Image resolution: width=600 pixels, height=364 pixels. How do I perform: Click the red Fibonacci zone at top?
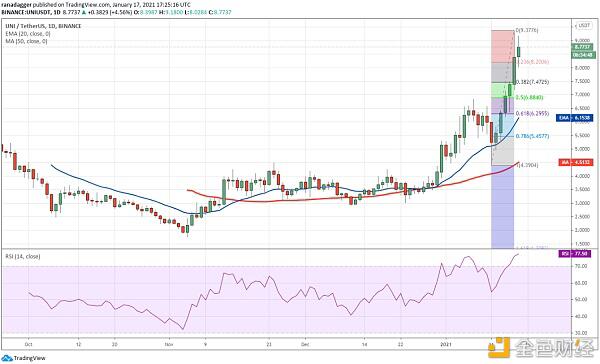pos(502,46)
